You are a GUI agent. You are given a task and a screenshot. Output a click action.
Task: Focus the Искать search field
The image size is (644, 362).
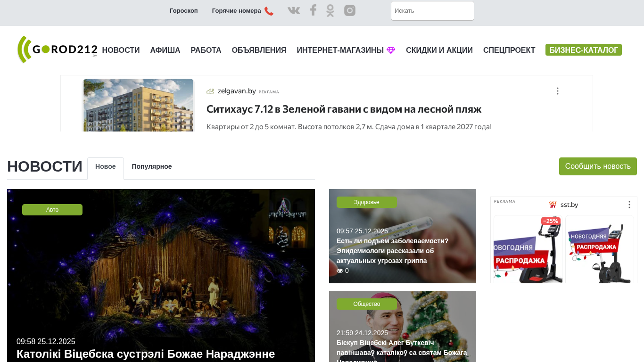tap(432, 11)
